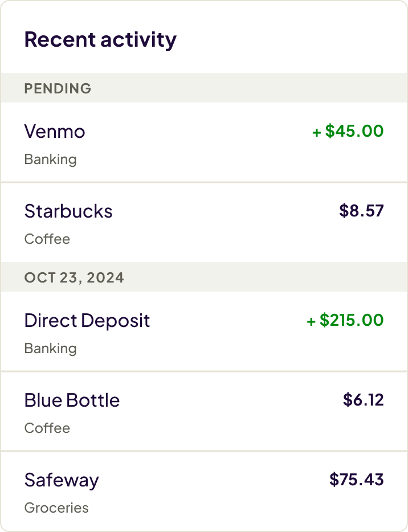The width and height of the screenshot is (408, 532).
Task: Select the Groceries category label
Action: (56, 508)
